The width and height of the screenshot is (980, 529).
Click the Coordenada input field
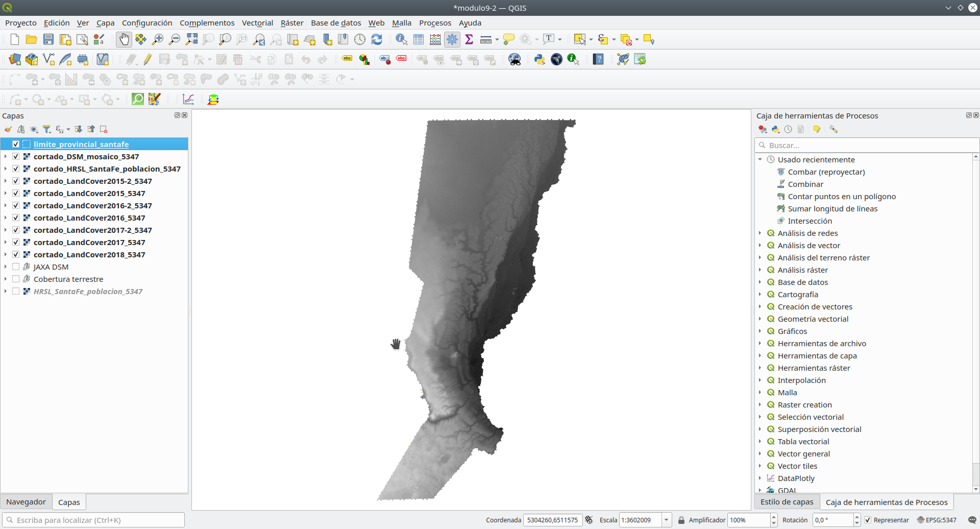click(553, 520)
